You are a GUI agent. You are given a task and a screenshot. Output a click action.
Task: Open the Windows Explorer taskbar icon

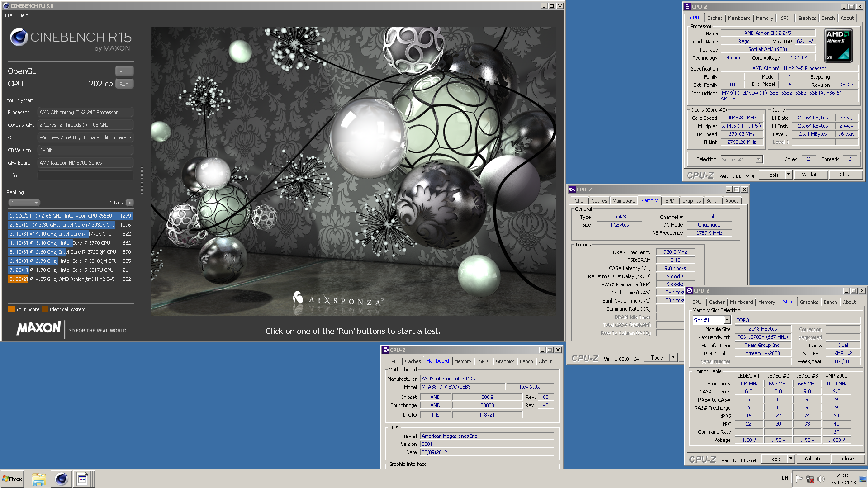click(x=38, y=479)
